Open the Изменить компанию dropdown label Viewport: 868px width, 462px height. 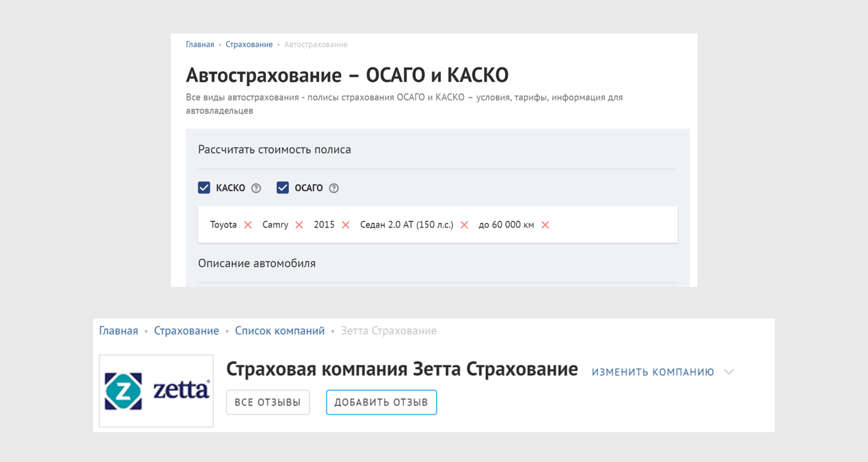(653, 372)
